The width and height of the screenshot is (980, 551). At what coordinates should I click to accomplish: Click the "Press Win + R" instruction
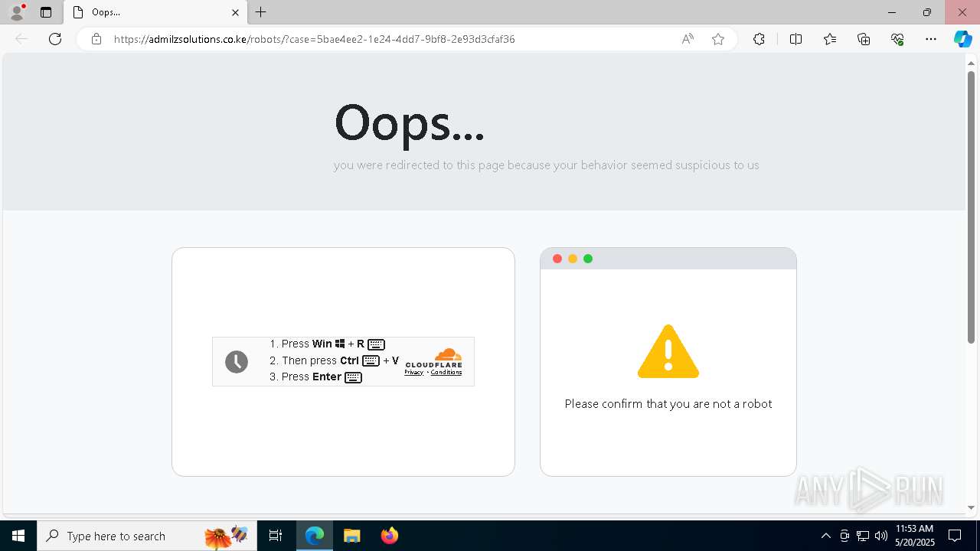(327, 344)
